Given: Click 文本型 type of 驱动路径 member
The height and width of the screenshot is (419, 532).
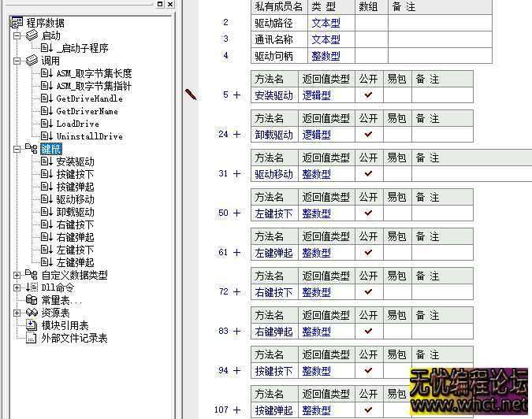Looking at the screenshot, I should point(325,23).
